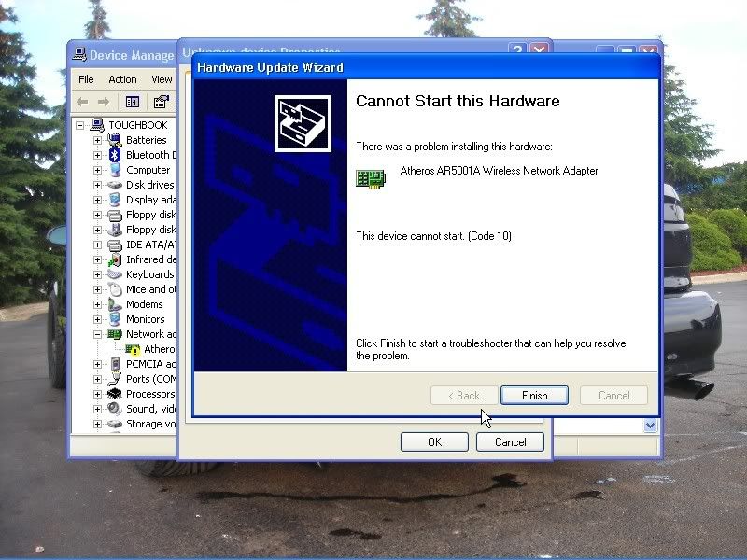This screenshot has width=747, height=560.
Task: Select the TOUGHBOOK label in the tree
Action: click(x=138, y=125)
